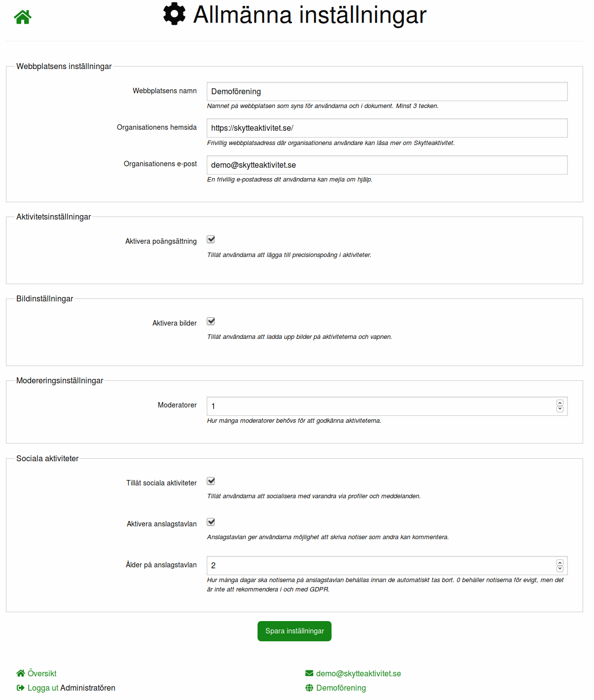Decrease Ålder på anslagstavlan with down arrow
594x700 pixels.
[560, 568]
